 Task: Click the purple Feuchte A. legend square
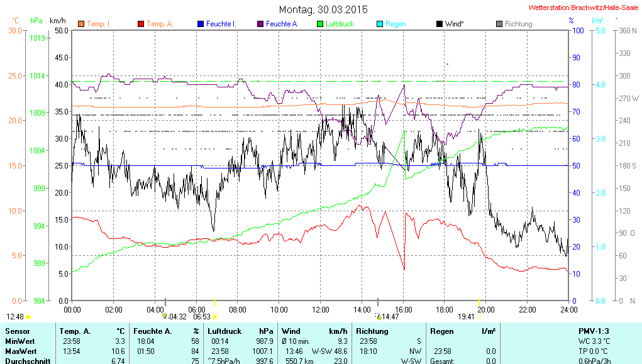click(x=260, y=24)
